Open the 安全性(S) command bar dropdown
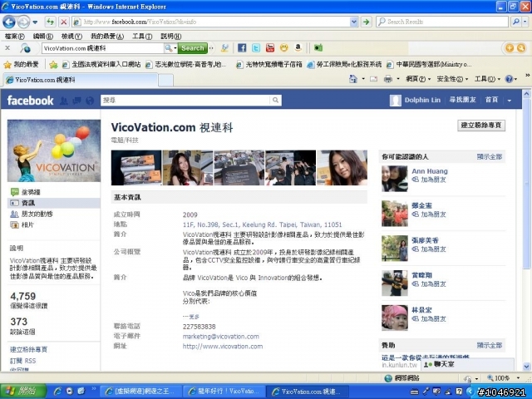 [x=452, y=79]
